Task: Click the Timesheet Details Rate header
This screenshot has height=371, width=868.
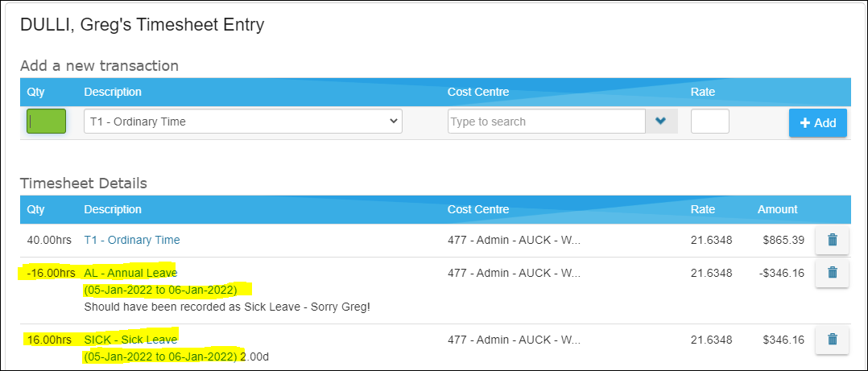Action: click(702, 209)
